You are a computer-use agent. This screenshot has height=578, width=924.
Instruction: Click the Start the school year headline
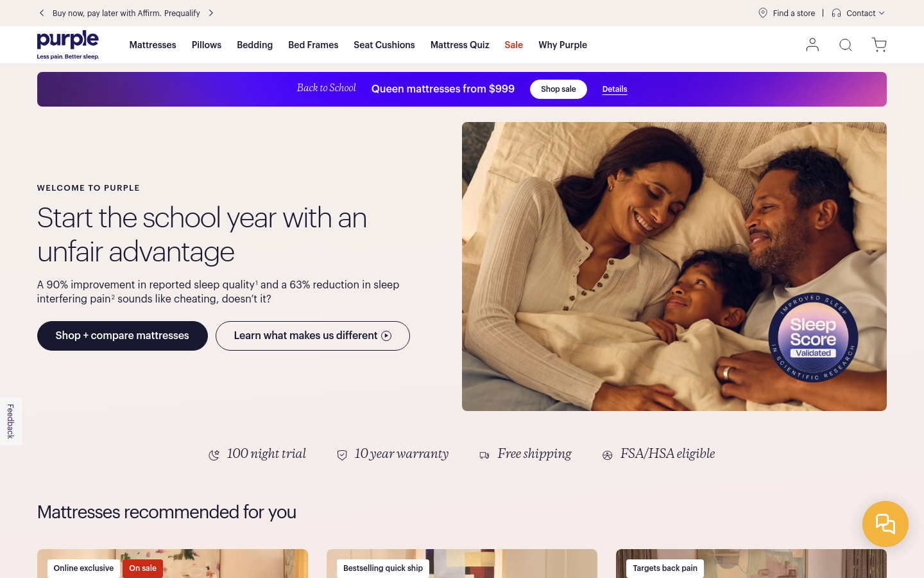coord(202,234)
